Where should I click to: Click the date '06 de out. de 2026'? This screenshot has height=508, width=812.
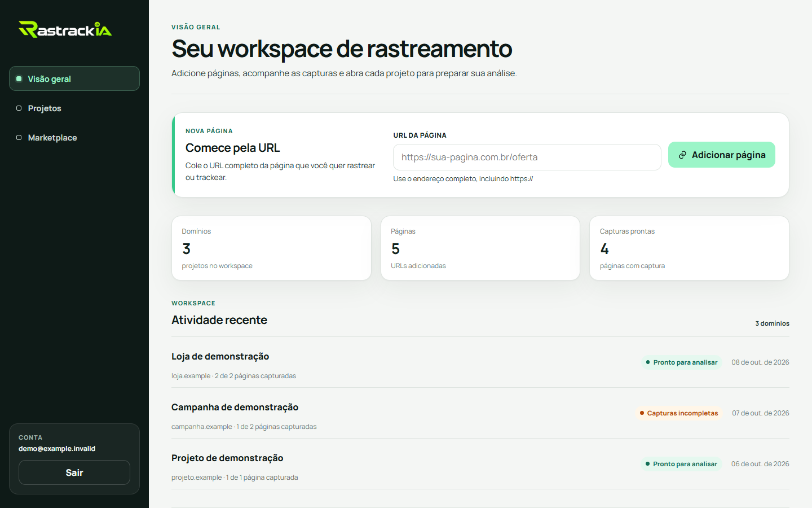point(760,464)
